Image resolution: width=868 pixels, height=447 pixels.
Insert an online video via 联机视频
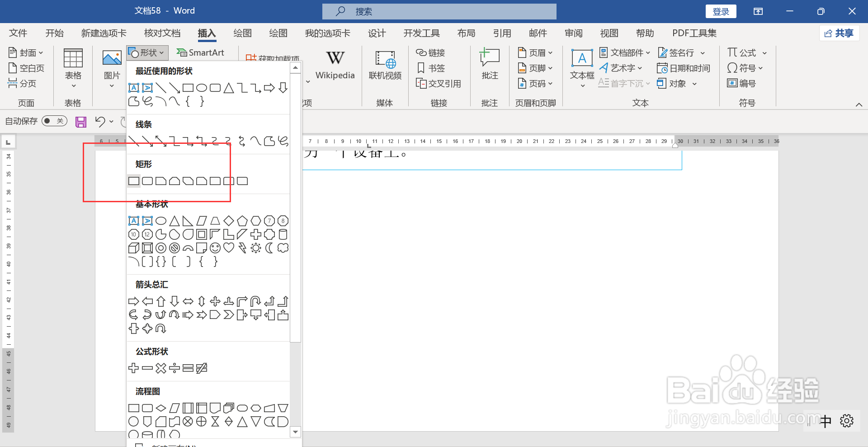pos(385,66)
